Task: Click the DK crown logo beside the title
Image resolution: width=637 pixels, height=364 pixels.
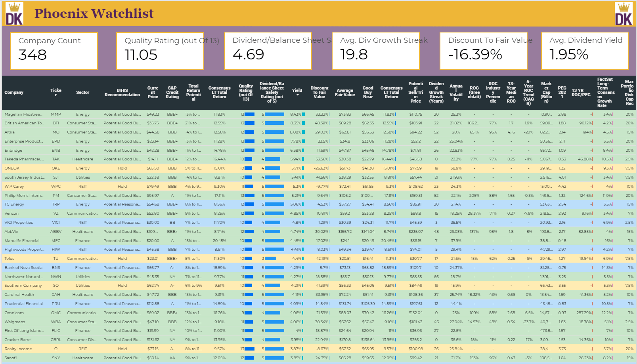Action: pyautogui.click(x=14, y=13)
